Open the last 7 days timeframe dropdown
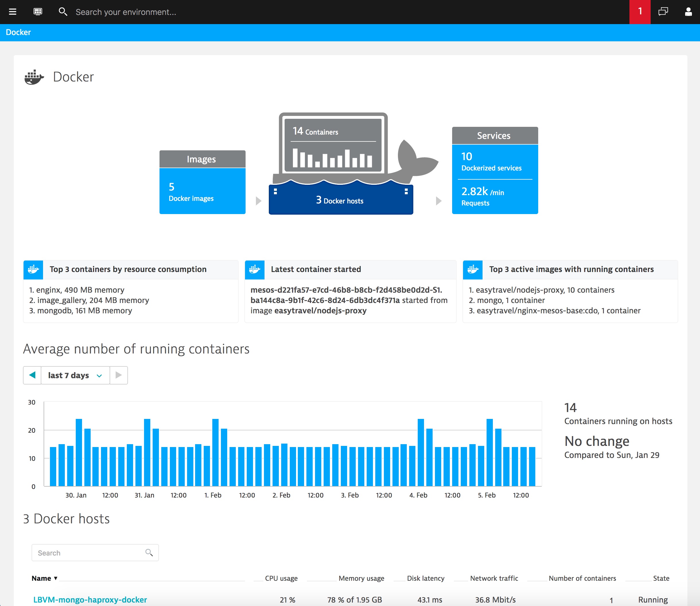Viewport: 700px width, 606px height. click(75, 375)
